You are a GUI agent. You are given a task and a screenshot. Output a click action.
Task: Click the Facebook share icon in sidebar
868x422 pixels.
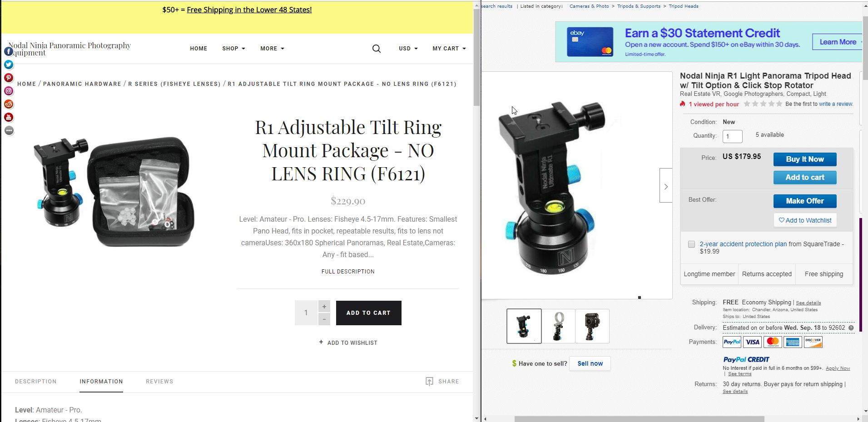click(x=9, y=51)
